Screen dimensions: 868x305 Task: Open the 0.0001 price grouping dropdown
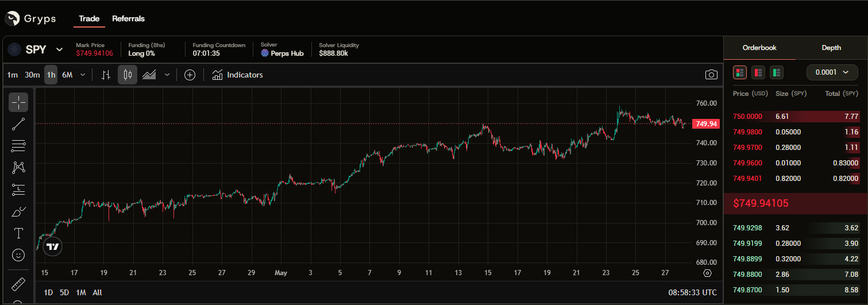tap(832, 72)
